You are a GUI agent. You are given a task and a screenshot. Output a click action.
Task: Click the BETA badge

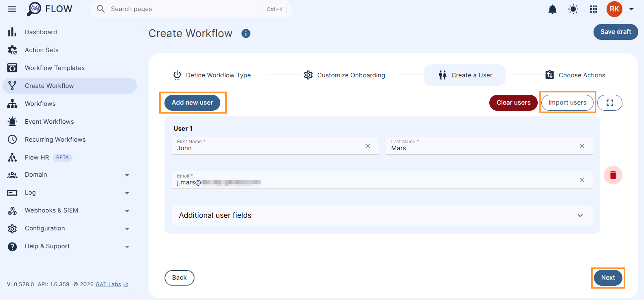point(62,158)
